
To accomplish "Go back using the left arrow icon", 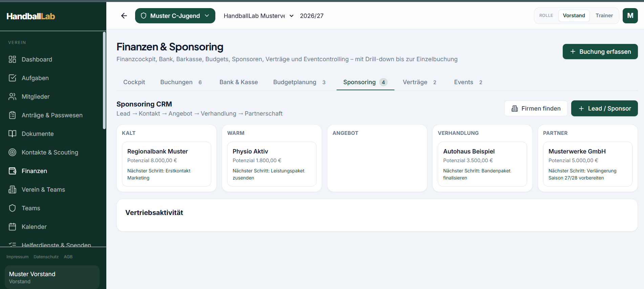I will (x=124, y=16).
